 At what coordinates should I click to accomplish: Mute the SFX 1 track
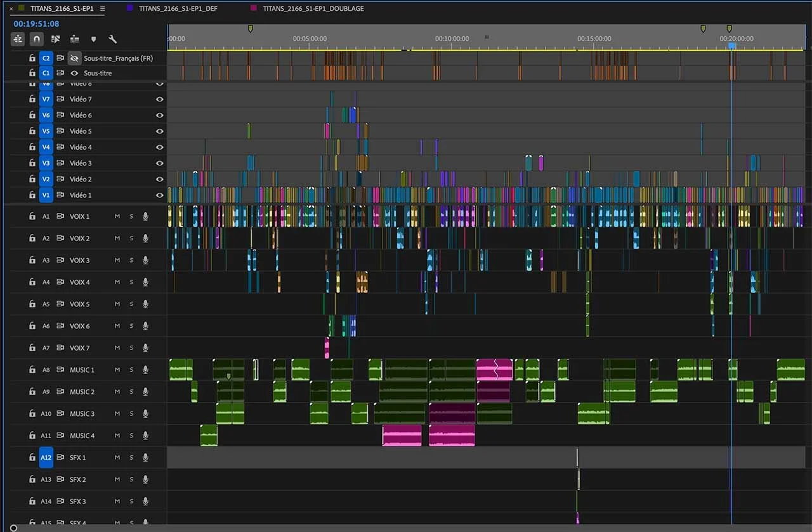[117, 458]
